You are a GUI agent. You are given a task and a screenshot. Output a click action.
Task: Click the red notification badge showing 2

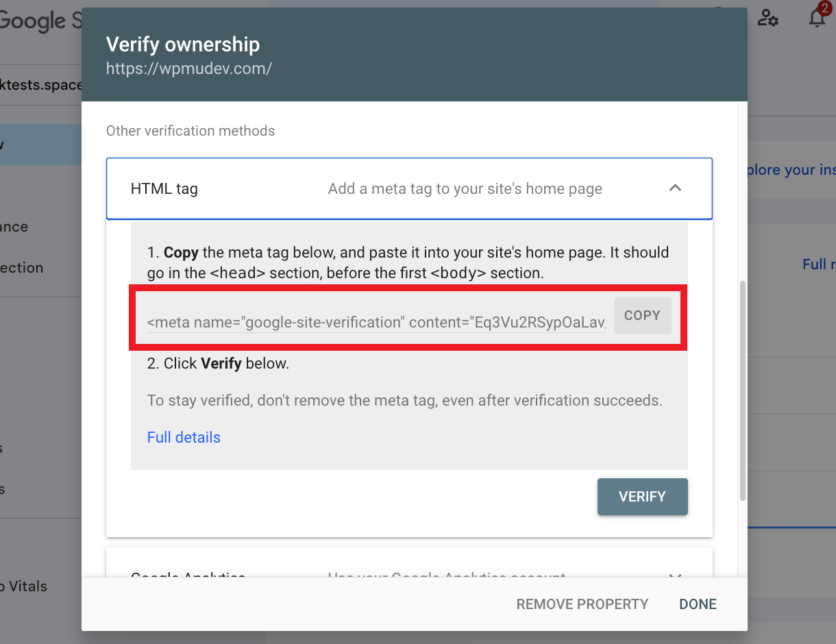(x=824, y=10)
